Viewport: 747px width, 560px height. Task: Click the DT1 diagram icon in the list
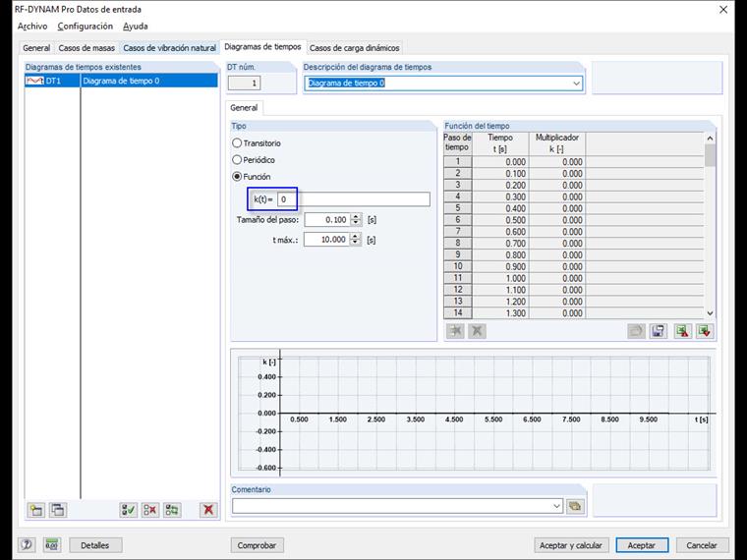(34, 81)
